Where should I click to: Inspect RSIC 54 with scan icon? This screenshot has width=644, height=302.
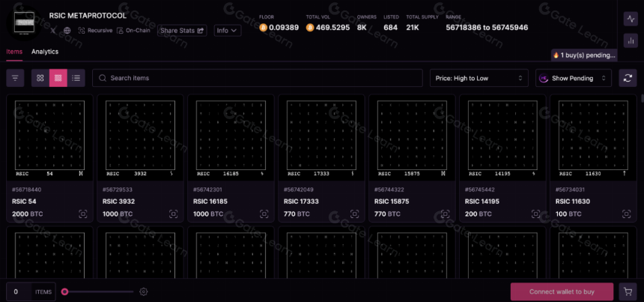click(x=83, y=214)
